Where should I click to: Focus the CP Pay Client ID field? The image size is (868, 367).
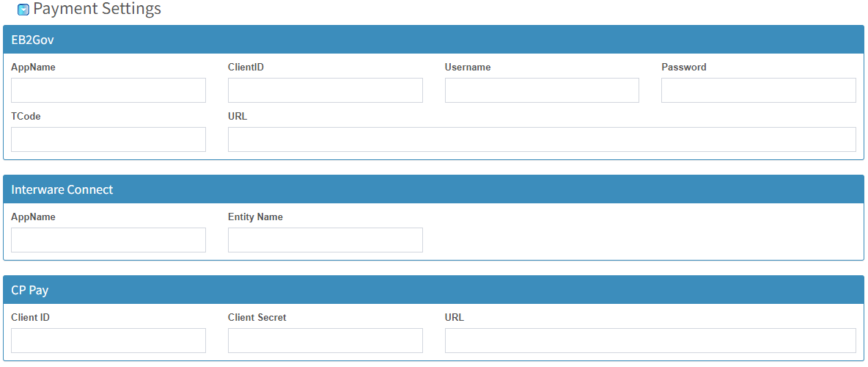(108, 341)
